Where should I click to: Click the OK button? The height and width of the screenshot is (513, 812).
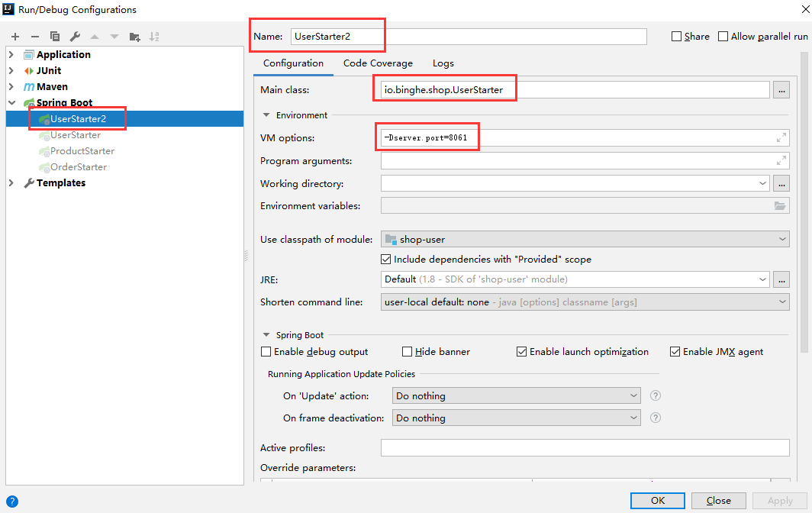coord(657,501)
